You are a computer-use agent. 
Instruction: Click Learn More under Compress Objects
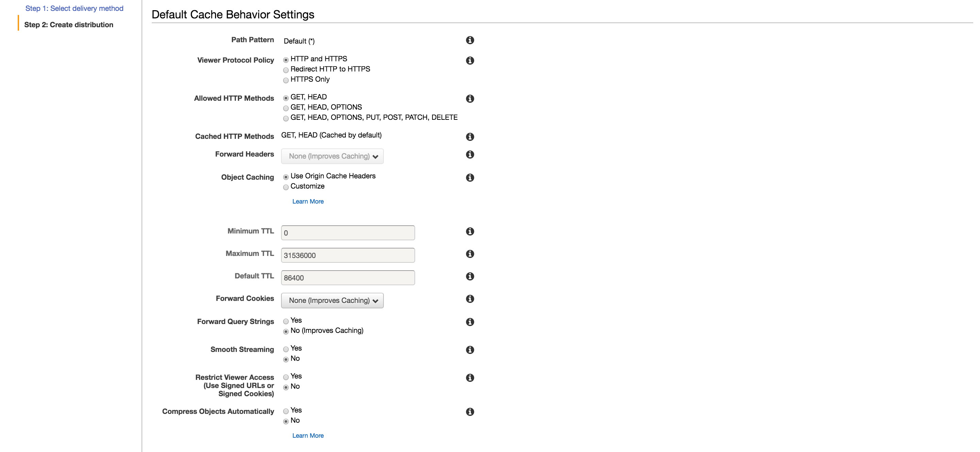click(308, 436)
